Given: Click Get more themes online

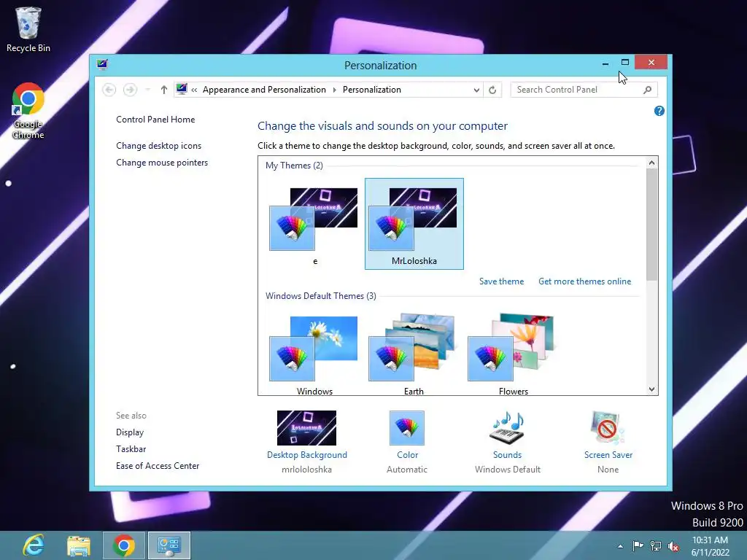Looking at the screenshot, I should point(584,281).
